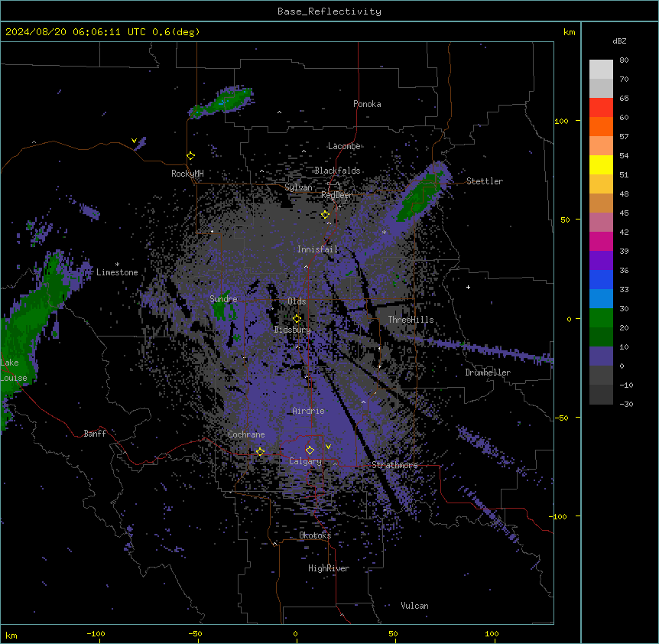Click the ThreeHills city label

coord(411,320)
